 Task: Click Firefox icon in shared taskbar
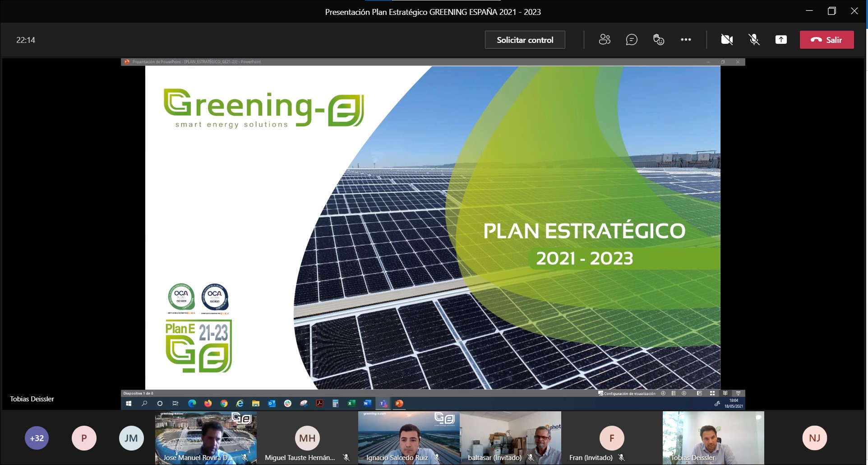point(208,404)
